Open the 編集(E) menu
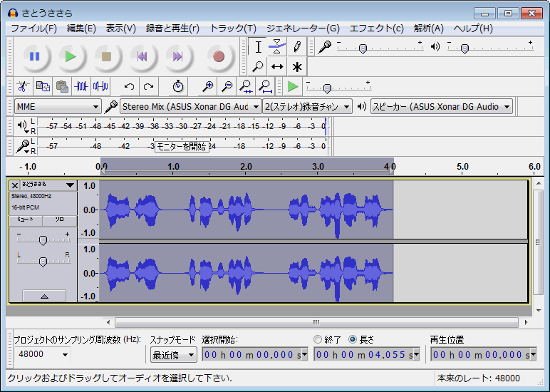The image size is (550, 392). pos(81,29)
